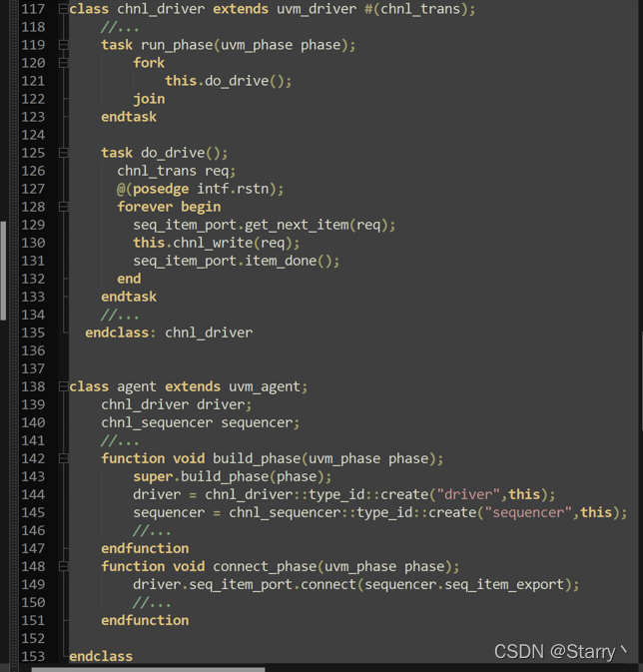Screen dimensions: 643x672
Task: Click 'chnl_driver driver;' declaration on line 139
Action: click(x=177, y=405)
